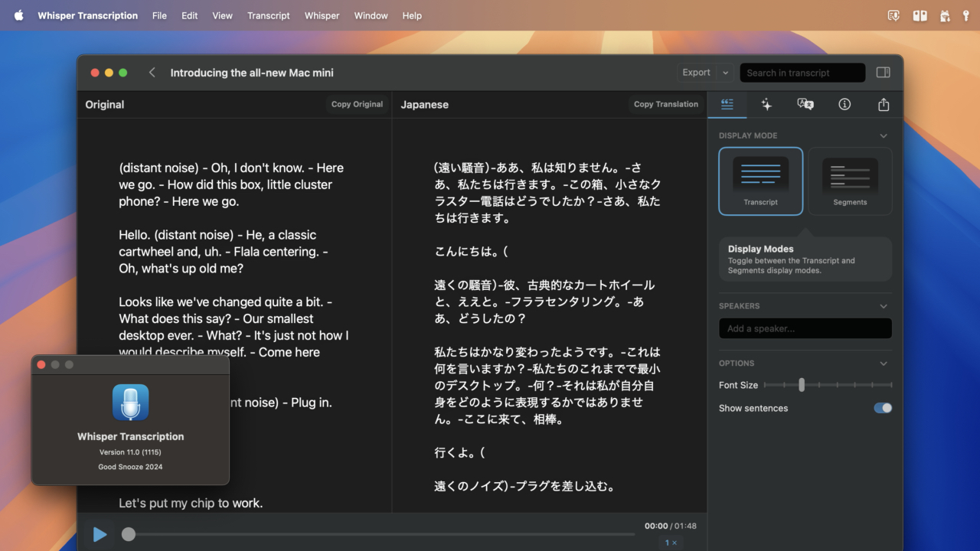Image resolution: width=980 pixels, height=551 pixels.
Task: Click the Whisper microphone app icon in About window
Action: click(x=130, y=403)
